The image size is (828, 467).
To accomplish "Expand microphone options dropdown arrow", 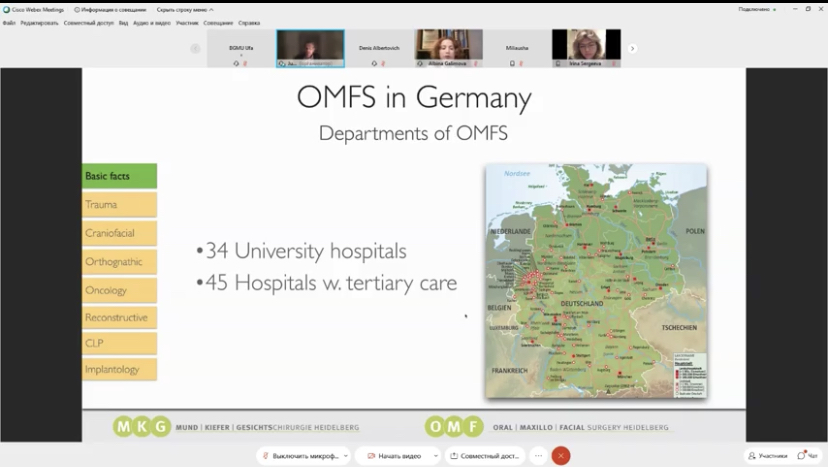I will pos(346,456).
